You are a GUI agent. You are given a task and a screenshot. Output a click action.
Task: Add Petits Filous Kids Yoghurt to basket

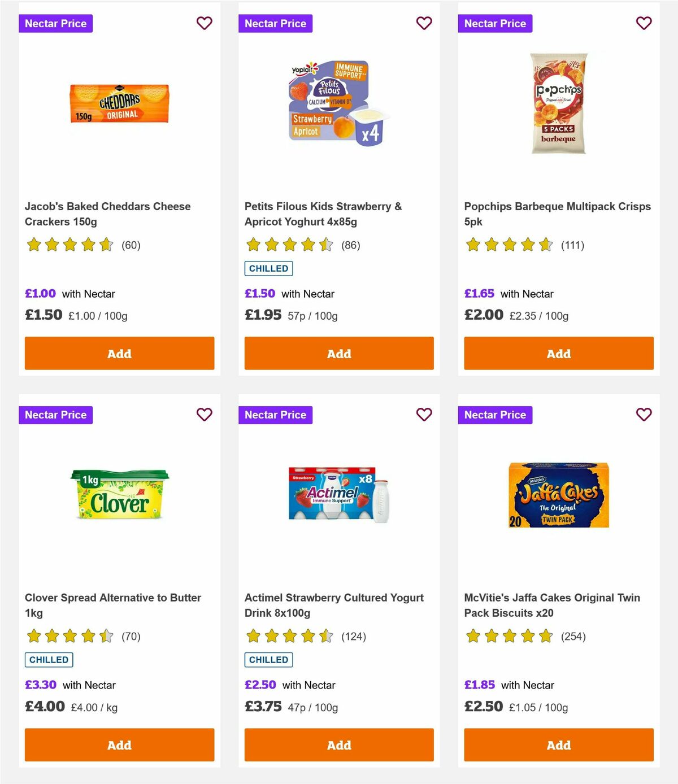(x=339, y=353)
